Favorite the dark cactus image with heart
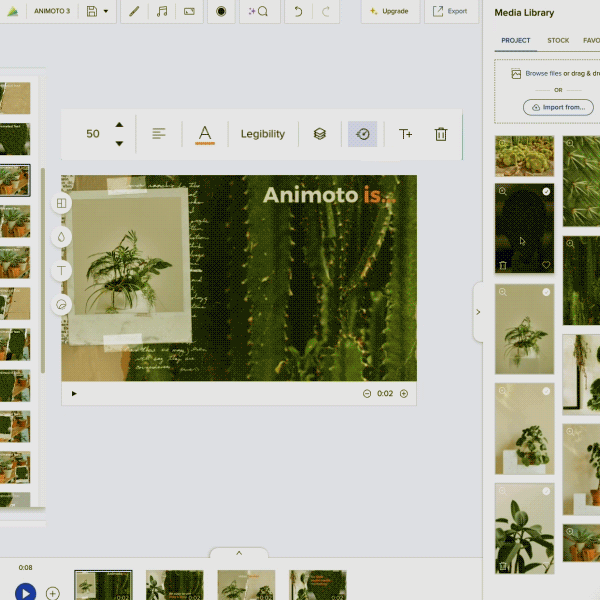Viewport: 600px width, 600px height. click(x=546, y=265)
